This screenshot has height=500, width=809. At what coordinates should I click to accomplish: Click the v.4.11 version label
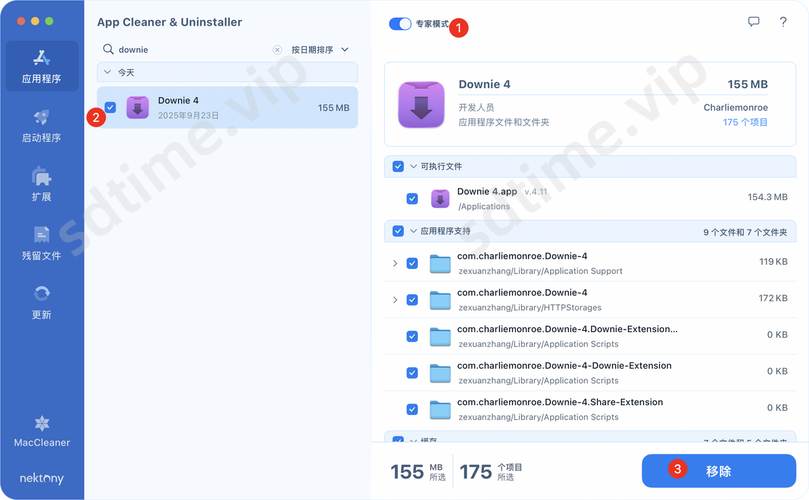coord(536,191)
